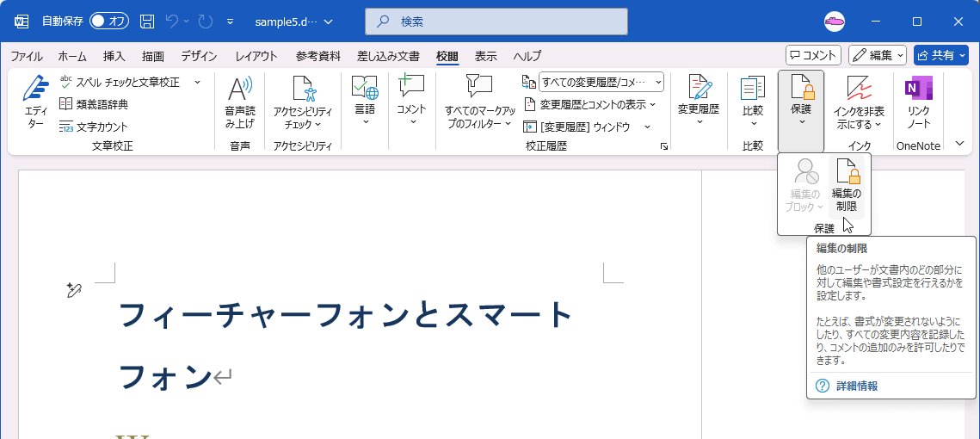Image resolution: width=980 pixels, height=439 pixels.
Task: Select the Review (校閲) tab
Action: click(447, 56)
